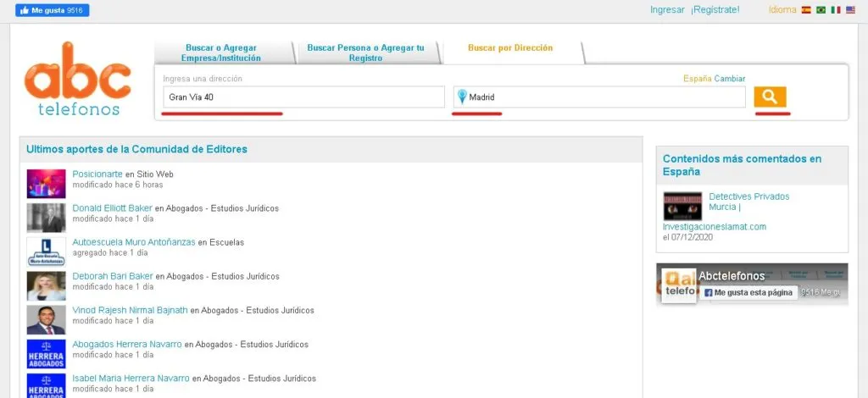The width and height of the screenshot is (868, 398).
Task: Click the Cambiar country link
Action: [x=730, y=79]
